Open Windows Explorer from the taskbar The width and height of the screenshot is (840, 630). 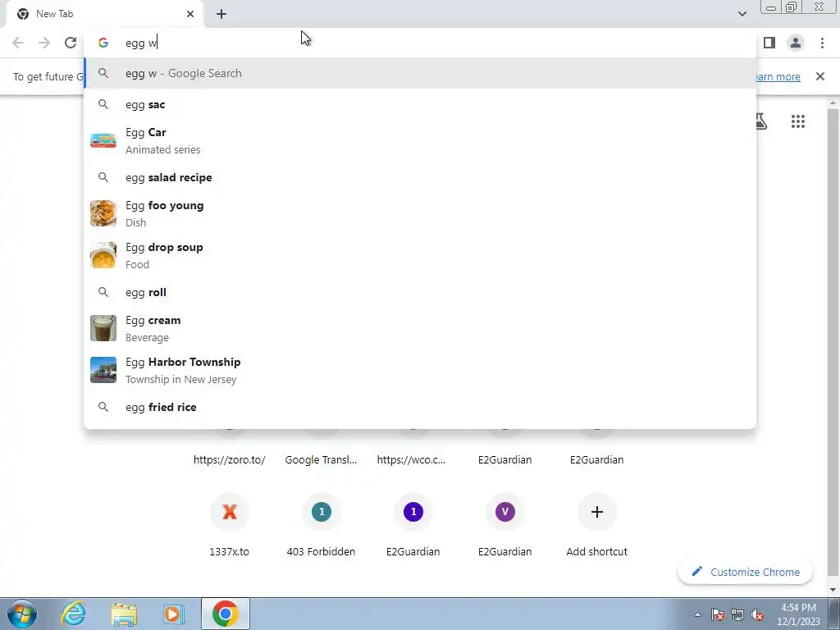[125, 614]
